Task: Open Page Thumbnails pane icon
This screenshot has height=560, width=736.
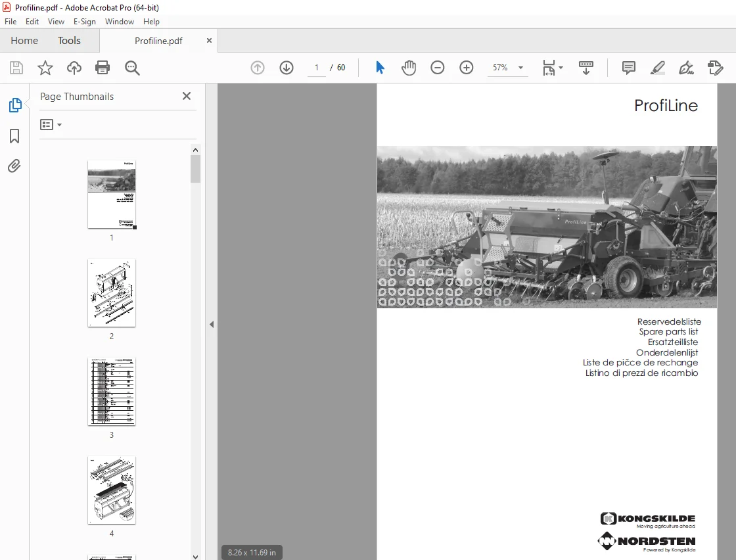Action: pyautogui.click(x=15, y=105)
